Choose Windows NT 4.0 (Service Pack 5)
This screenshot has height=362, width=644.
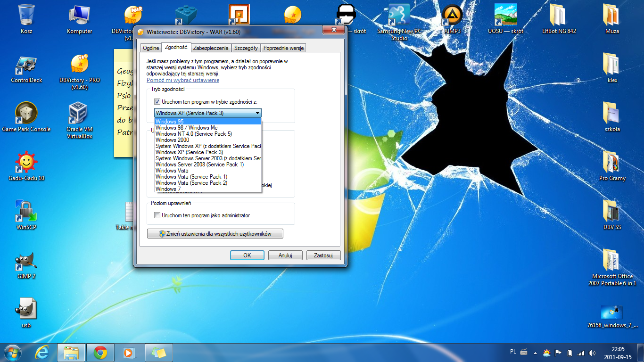coord(208,134)
